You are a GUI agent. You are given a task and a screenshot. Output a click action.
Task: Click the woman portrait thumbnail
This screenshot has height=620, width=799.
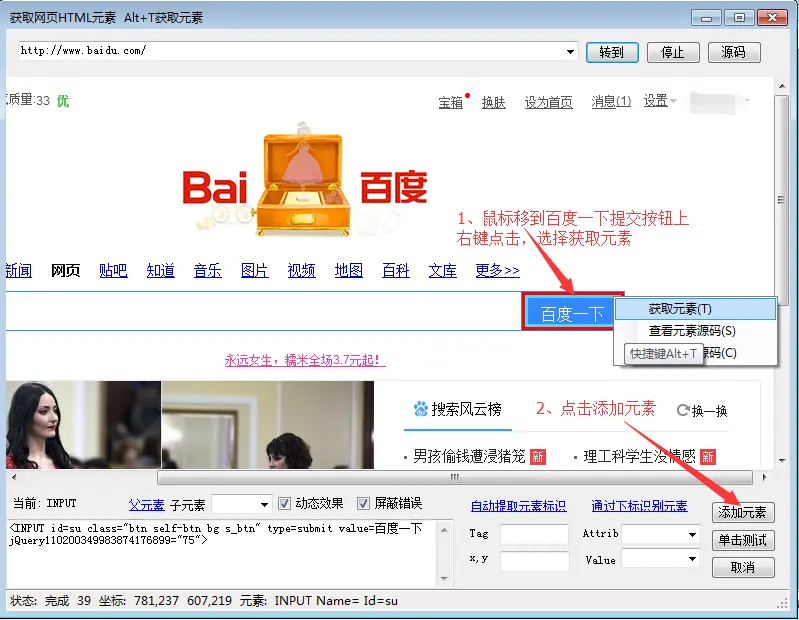tap(83, 425)
